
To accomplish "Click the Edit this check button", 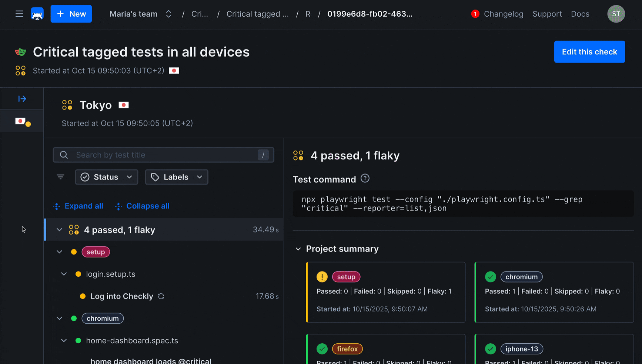I will [x=589, y=52].
